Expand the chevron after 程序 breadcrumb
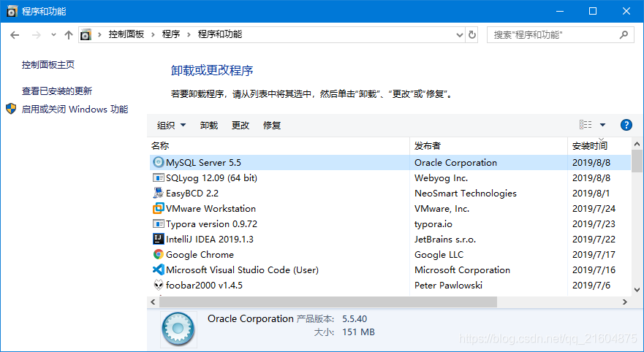Screen dimensions: 644x352 (189, 35)
